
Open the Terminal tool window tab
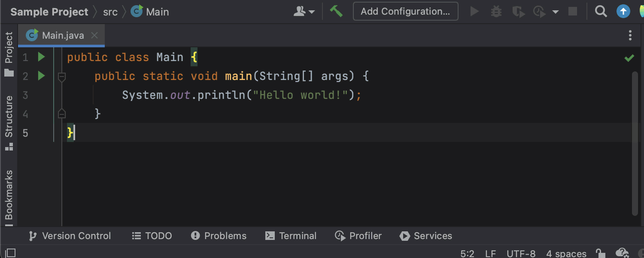(291, 236)
